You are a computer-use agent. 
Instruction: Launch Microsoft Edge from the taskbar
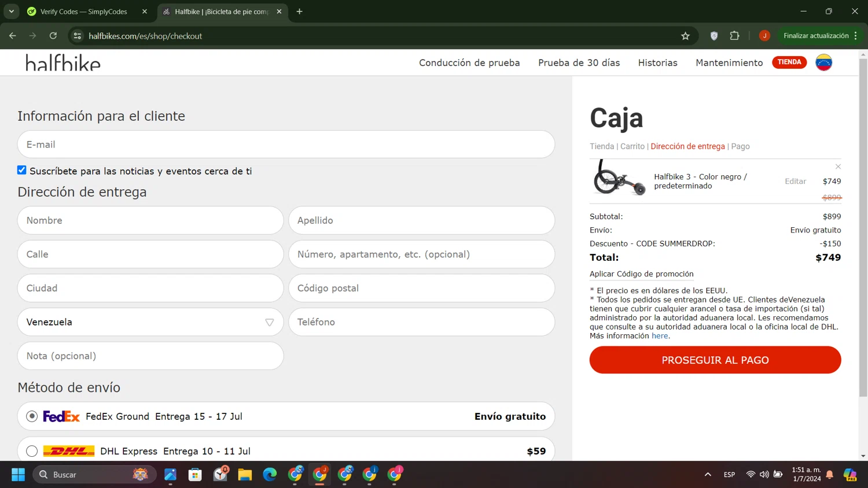click(x=270, y=475)
